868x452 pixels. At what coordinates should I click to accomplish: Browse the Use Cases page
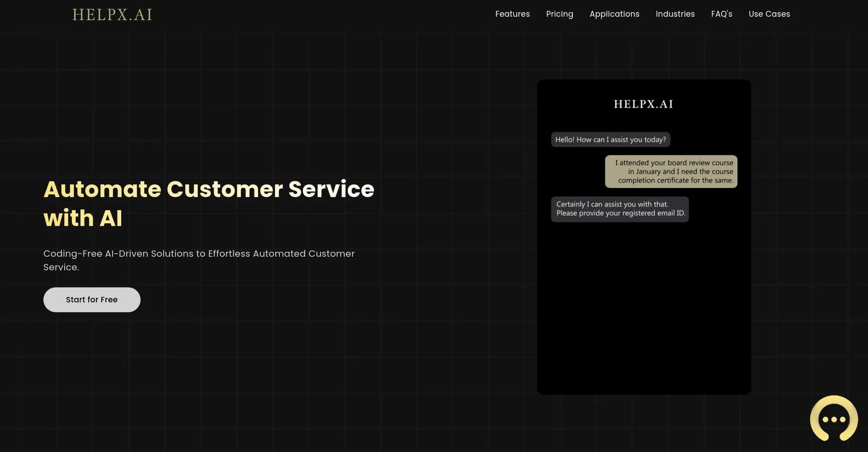click(769, 14)
